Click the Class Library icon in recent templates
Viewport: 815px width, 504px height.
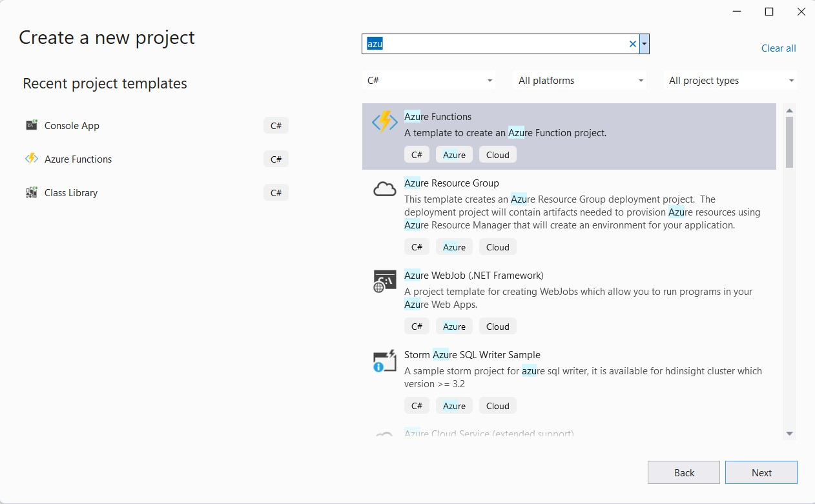click(x=32, y=192)
